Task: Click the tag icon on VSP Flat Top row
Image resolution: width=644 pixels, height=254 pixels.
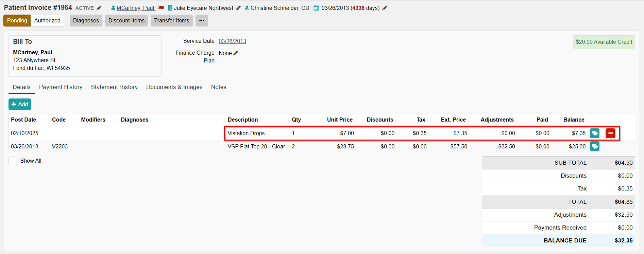Action: coord(595,146)
